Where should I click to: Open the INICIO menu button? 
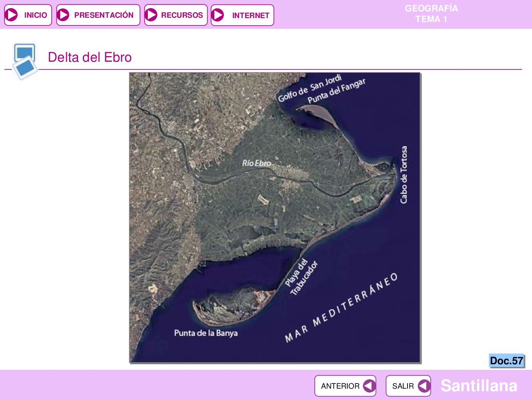(x=28, y=15)
